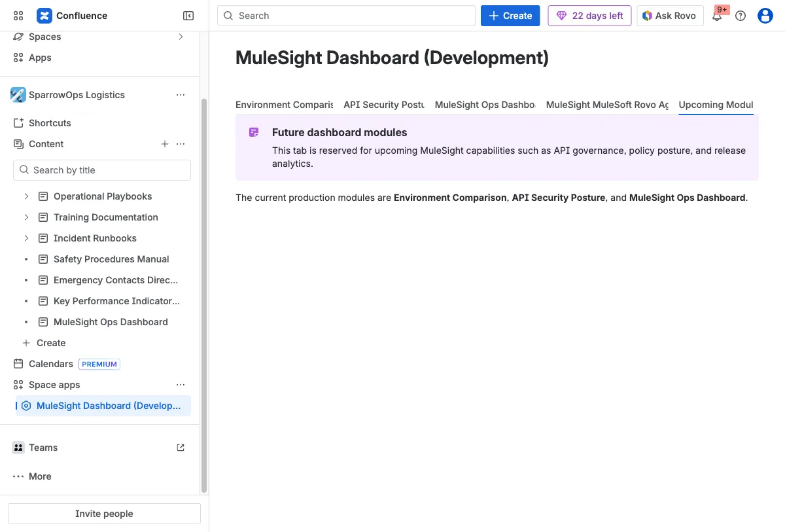
Task: Open more actions for SparrowOps Logistics
Action: 181,95
